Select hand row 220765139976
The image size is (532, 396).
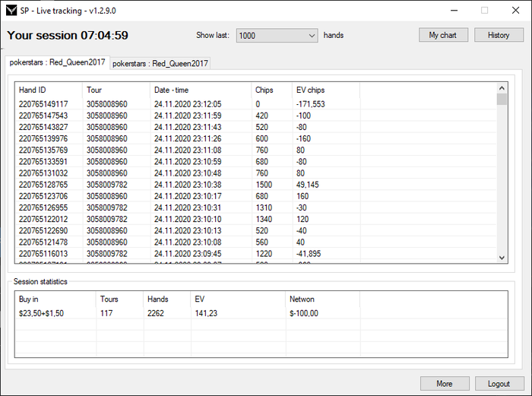point(255,139)
